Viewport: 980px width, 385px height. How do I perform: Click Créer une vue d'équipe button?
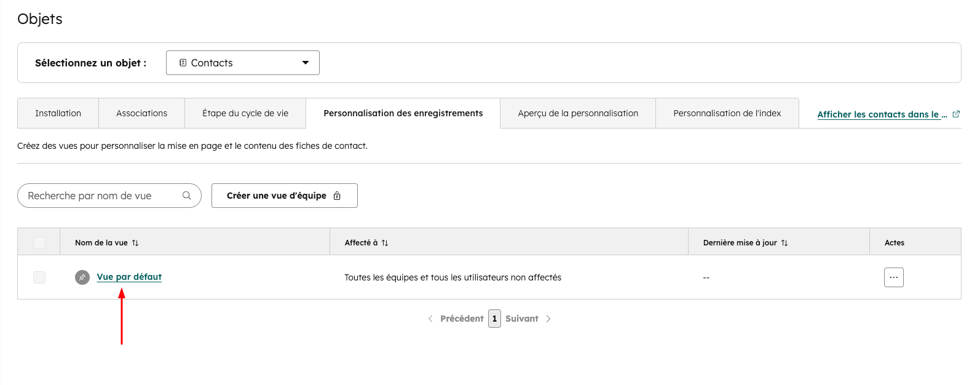pyautogui.click(x=284, y=196)
